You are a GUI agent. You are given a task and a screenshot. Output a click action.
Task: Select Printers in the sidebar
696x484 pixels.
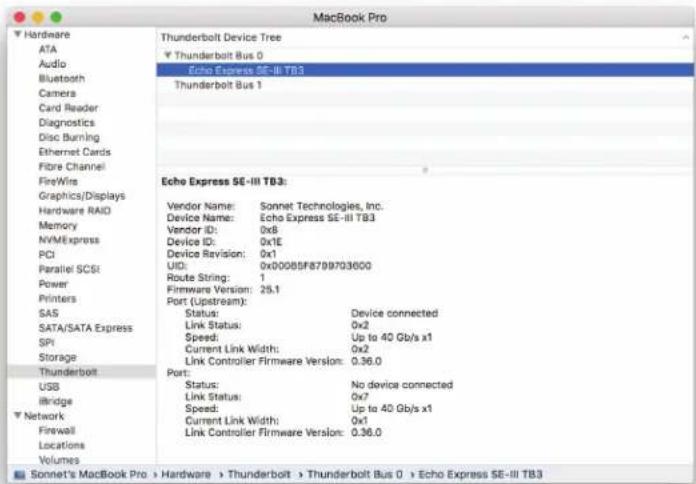(x=57, y=298)
